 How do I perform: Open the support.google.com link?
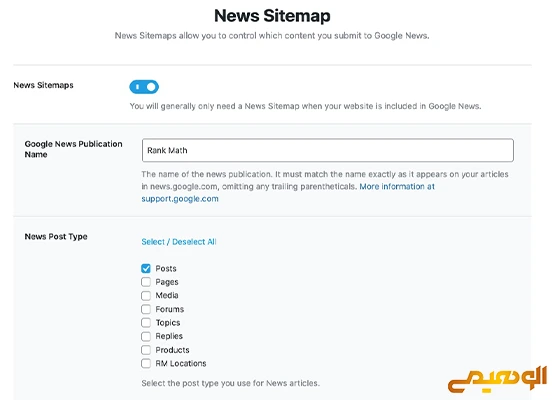pyautogui.click(x=180, y=199)
